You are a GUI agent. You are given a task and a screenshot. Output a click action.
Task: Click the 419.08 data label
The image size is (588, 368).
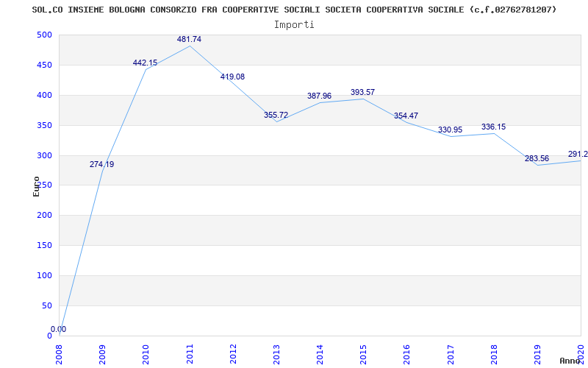click(x=232, y=77)
